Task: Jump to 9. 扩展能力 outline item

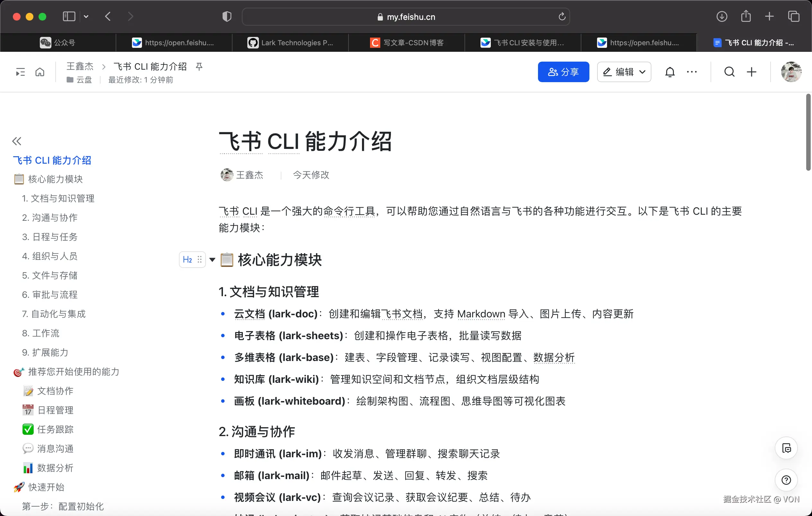Action: click(45, 352)
